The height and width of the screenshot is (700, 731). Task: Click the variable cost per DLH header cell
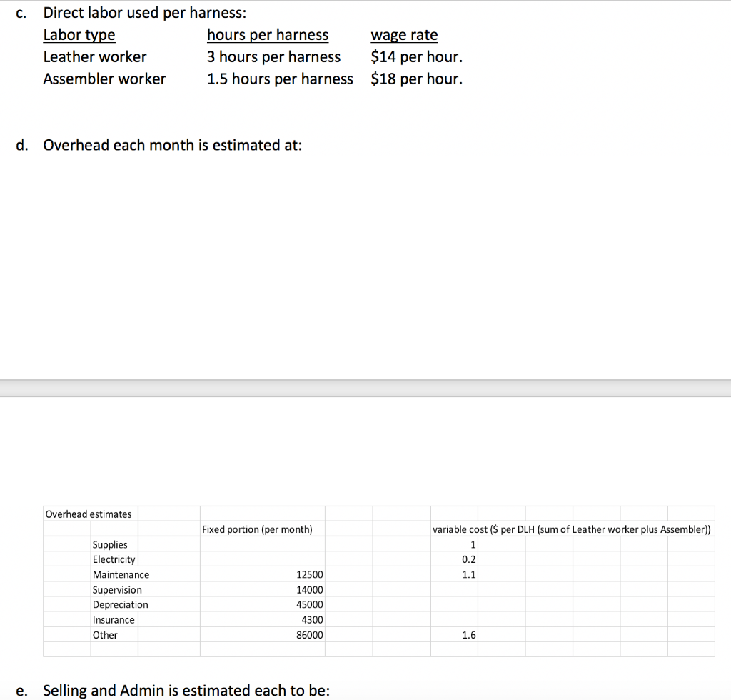(x=571, y=529)
